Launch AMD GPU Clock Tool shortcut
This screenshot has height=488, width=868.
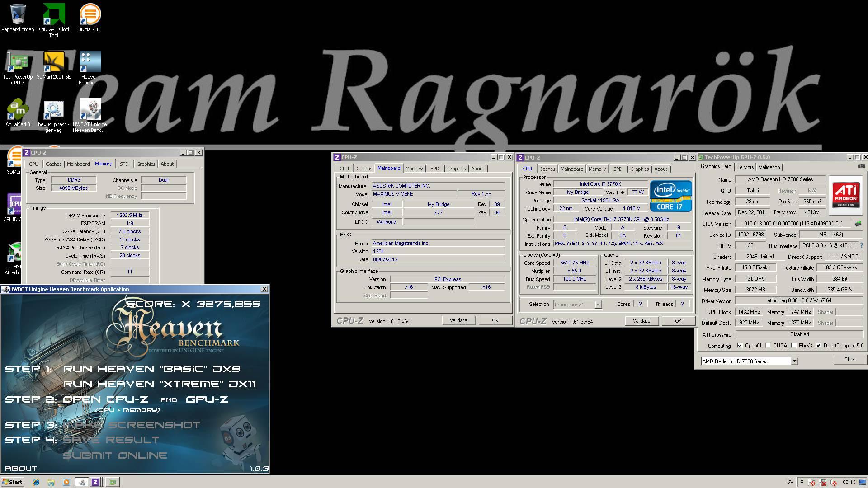pyautogui.click(x=54, y=20)
